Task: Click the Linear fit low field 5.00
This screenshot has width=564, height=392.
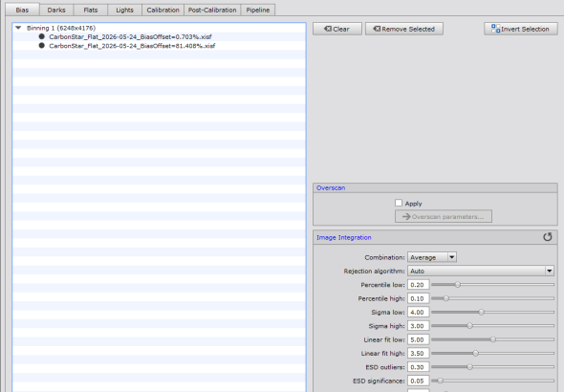Action: coord(419,339)
